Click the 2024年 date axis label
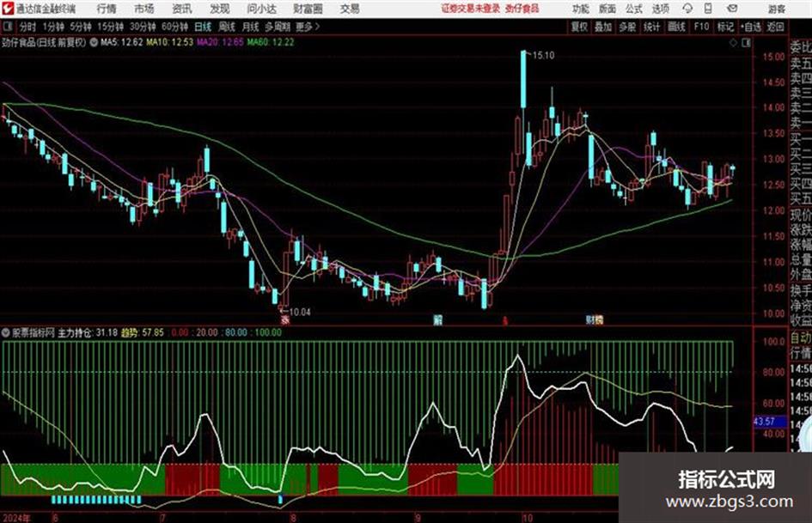The image size is (812, 523). (x=16, y=518)
